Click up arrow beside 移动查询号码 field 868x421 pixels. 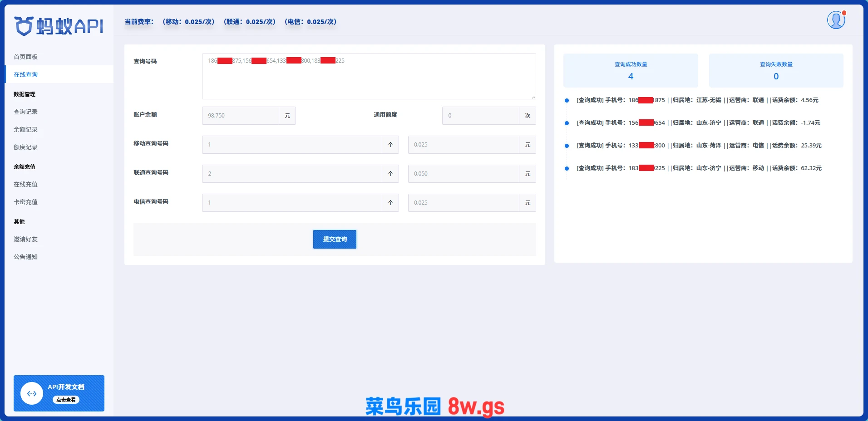(x=390, y=145)
